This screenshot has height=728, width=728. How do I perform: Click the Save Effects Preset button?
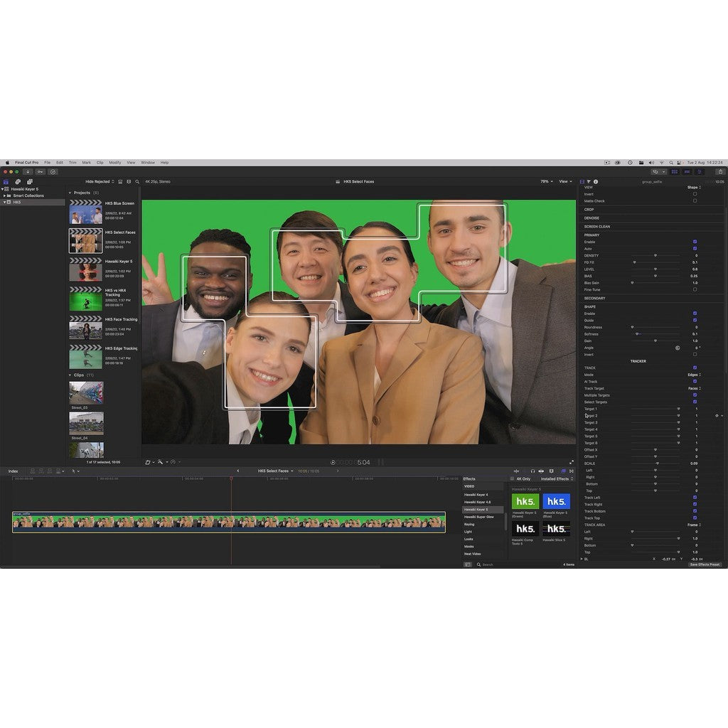[705, 564]
